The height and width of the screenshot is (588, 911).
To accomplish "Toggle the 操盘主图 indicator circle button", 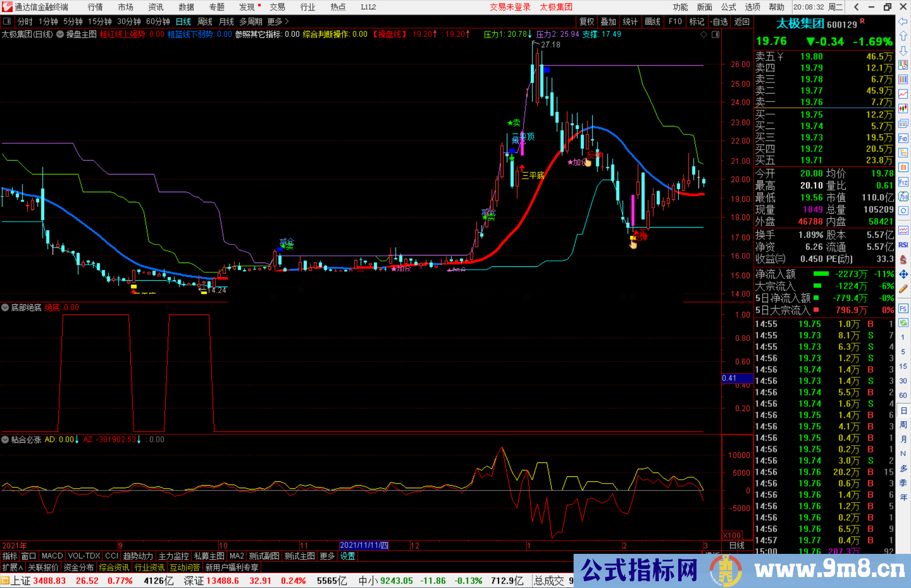I will [x=60, y=34].
